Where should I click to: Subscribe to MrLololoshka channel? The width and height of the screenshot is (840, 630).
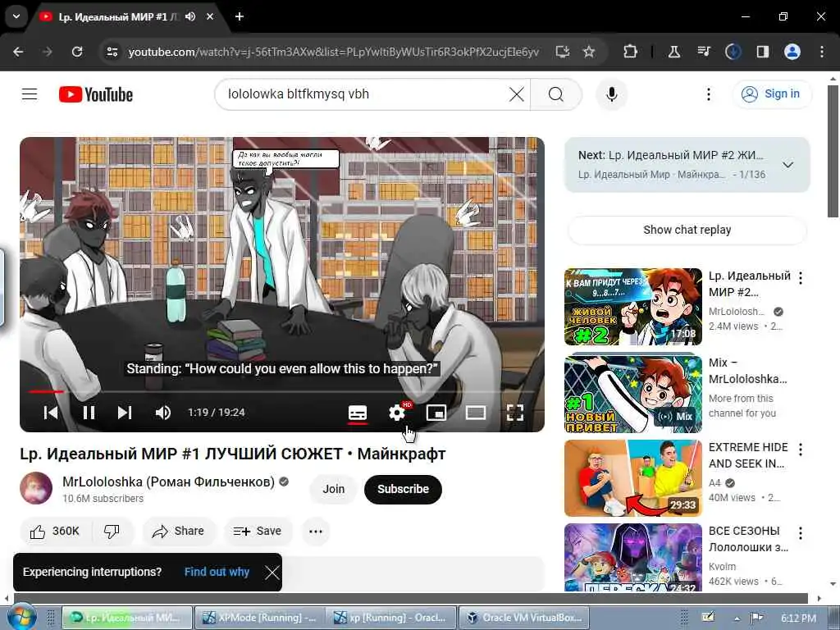coord(403,489)
